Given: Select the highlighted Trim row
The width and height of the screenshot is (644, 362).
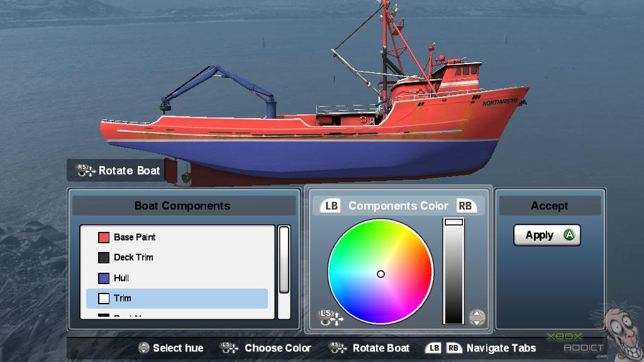Looking at the screenshot, I should click(177, 299).
